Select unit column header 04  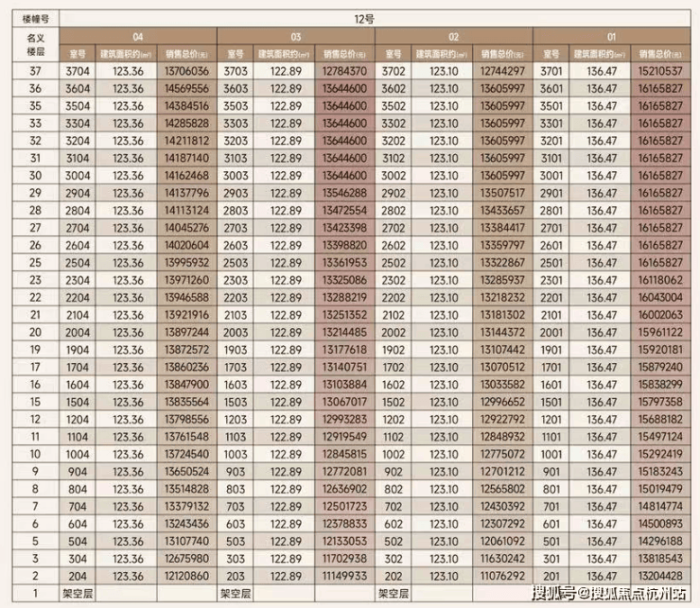tap(139, 36)
